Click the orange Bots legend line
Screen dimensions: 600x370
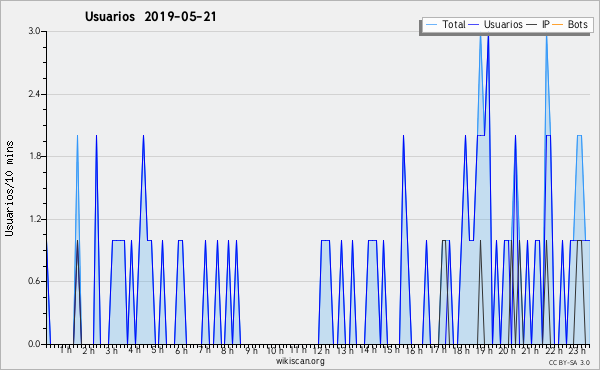(x=558, y=25)
